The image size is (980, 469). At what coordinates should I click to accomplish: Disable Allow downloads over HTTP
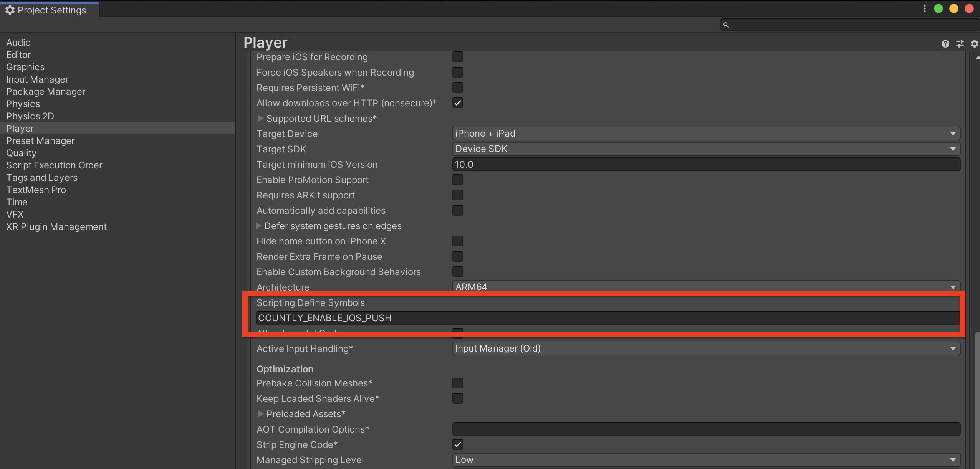coord(457,102)
